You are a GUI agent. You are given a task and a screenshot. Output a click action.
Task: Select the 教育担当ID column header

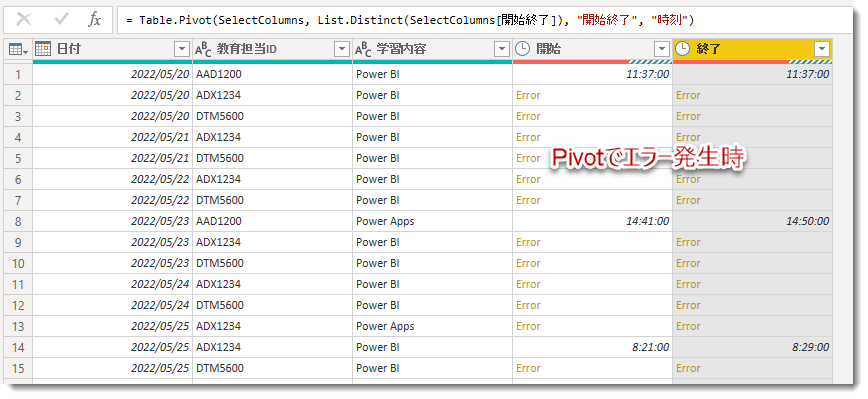(272, 49)
